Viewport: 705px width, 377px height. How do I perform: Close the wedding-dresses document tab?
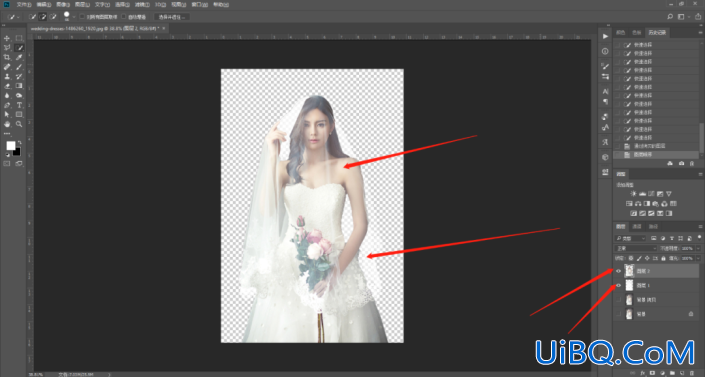click(x=164, y=28)
